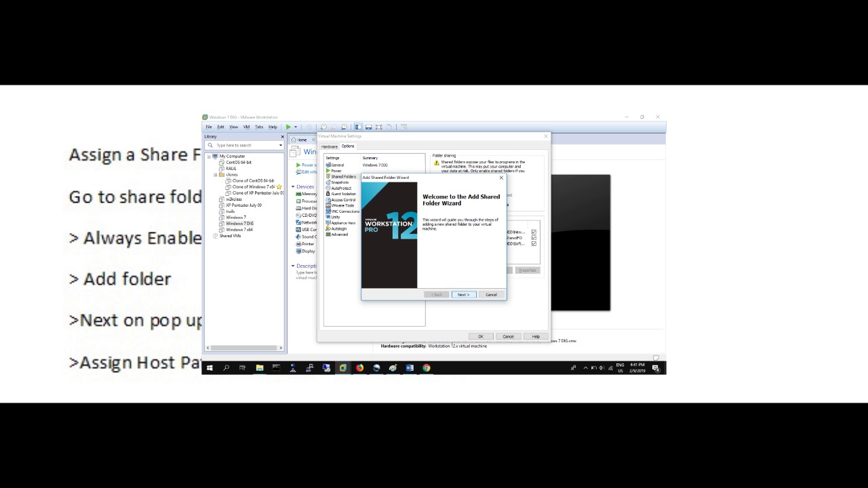868x488 pixels.
Task: Open the library search dropdown arrow
Action: pos(280,145)
